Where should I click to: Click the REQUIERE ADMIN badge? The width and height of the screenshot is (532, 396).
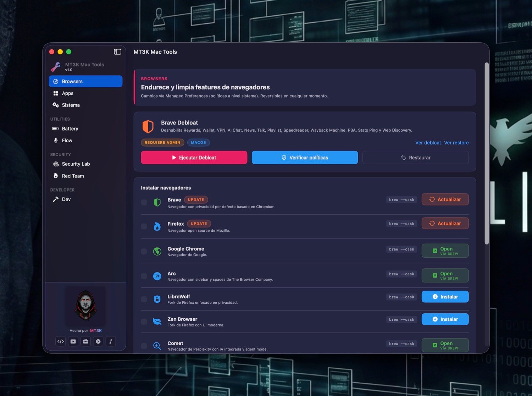(x=162, y=143)
